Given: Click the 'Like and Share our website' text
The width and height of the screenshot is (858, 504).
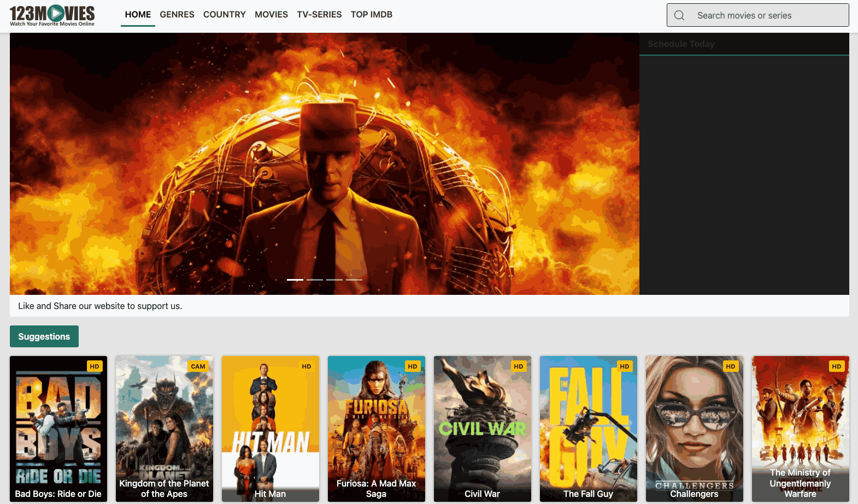Looking at the screenshot, I should tap(100, 306).
